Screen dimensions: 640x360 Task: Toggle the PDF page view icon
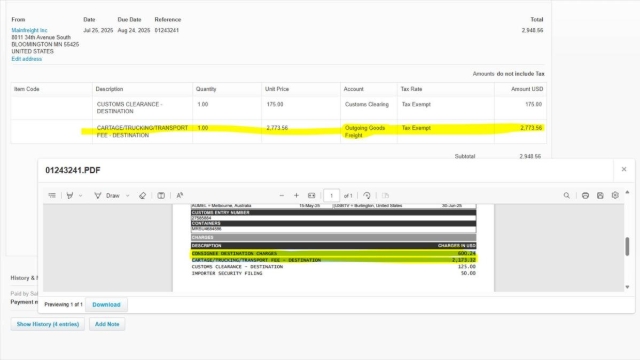pyautogui.click(x=161, y=196)
